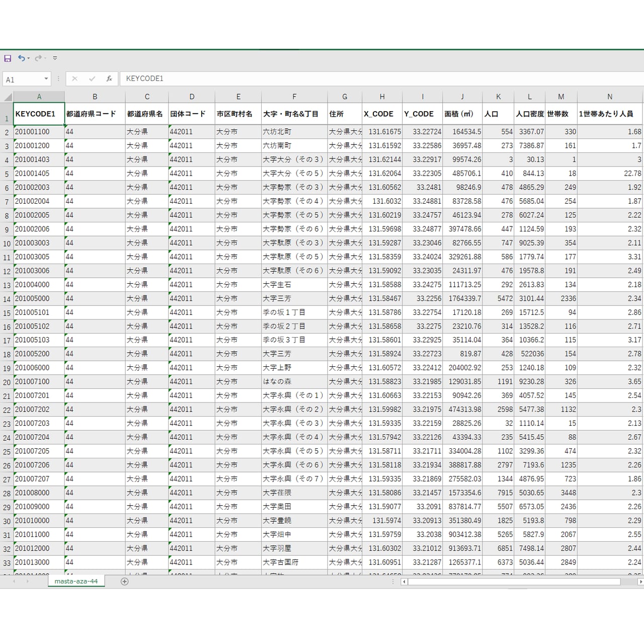644x644 pixels.
Task: Click the previous sheet navigation arrow
Action: pos(14,582)
